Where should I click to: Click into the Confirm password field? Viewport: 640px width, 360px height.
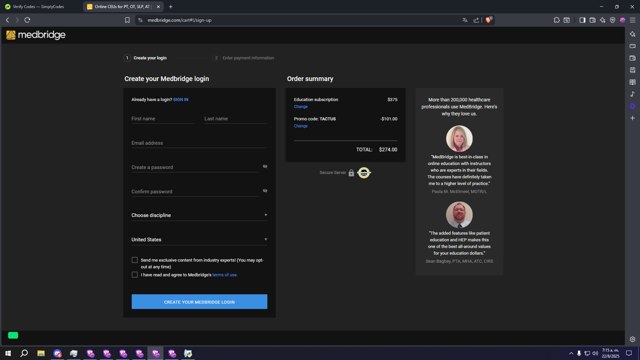195,191
